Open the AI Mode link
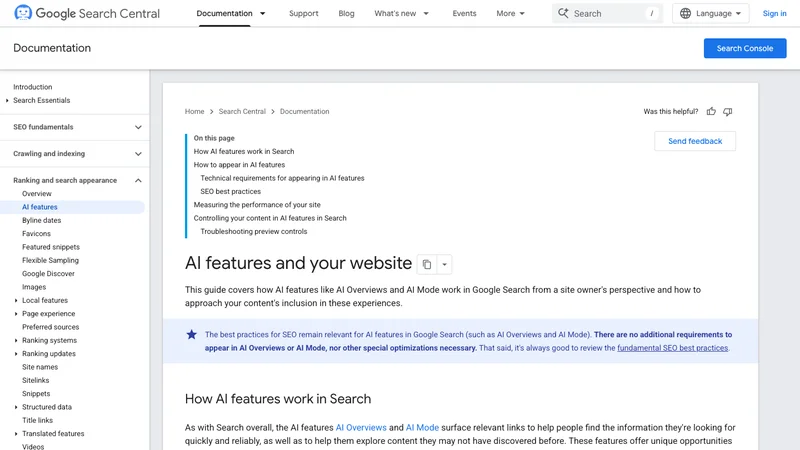The height and width of the screenshot is (450, 800). coord(422,428)
